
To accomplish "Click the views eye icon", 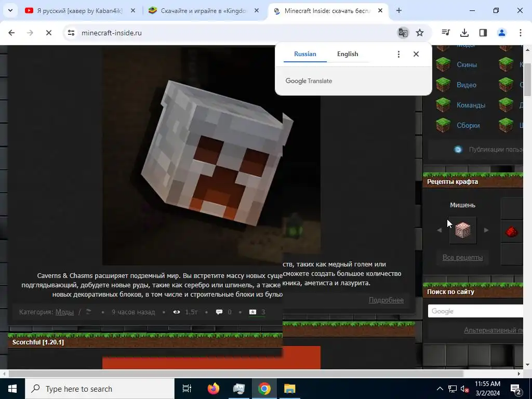I will coord(177,312).
